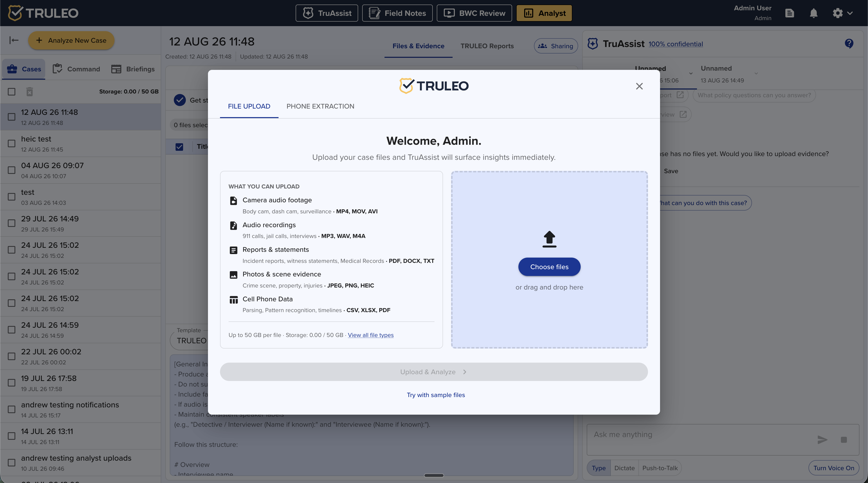Check the '04 AUG 26 09:07' case checkbox
The width and height of the screenshot is (868, 483).
click(12, 170)
